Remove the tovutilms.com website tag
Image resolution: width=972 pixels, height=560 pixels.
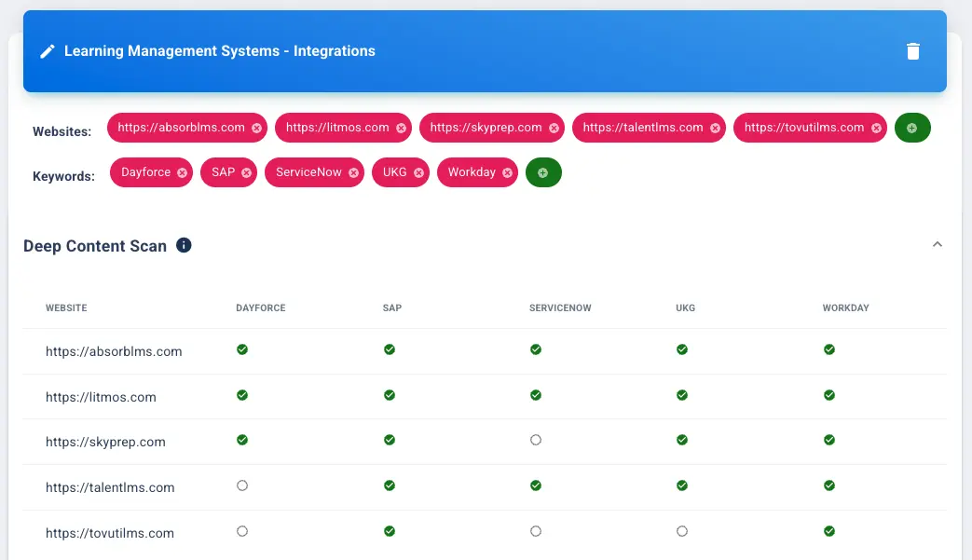pyautogui.click(x=876, y=128)
